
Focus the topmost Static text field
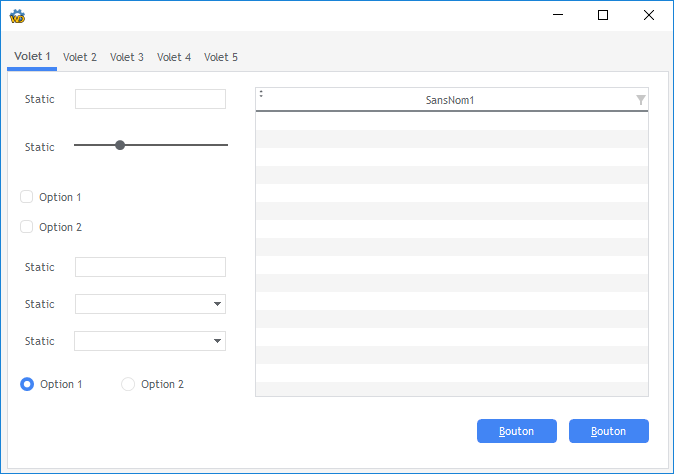(150, 99)
